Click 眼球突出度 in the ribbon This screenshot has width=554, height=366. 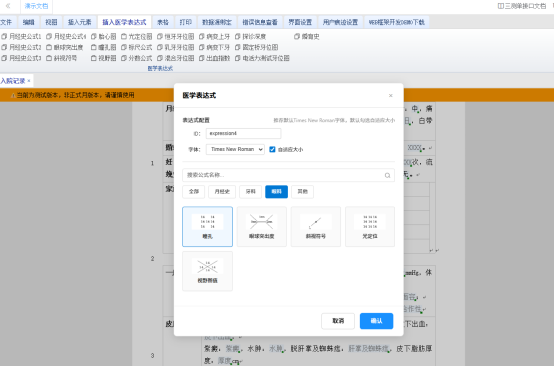coord(65,47)
